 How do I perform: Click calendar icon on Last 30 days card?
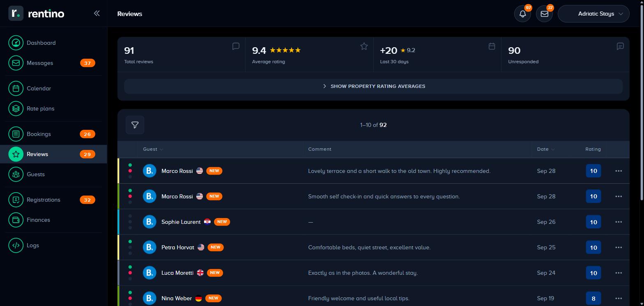492,46
